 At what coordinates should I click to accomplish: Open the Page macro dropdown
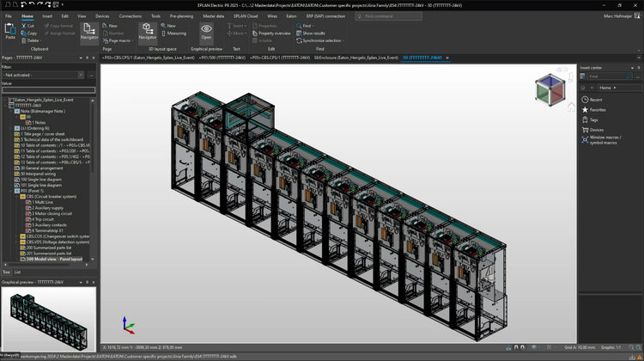119,40
